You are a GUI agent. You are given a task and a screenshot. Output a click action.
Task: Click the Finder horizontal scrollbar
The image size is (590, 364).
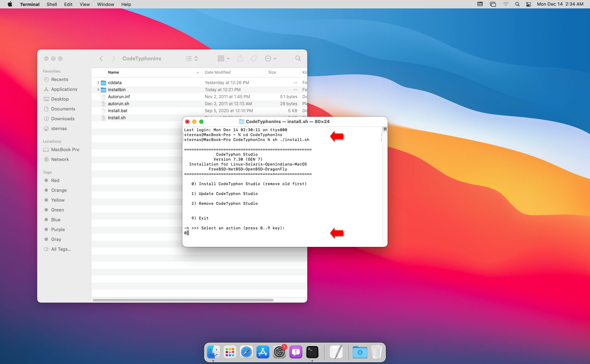point(183,300)
